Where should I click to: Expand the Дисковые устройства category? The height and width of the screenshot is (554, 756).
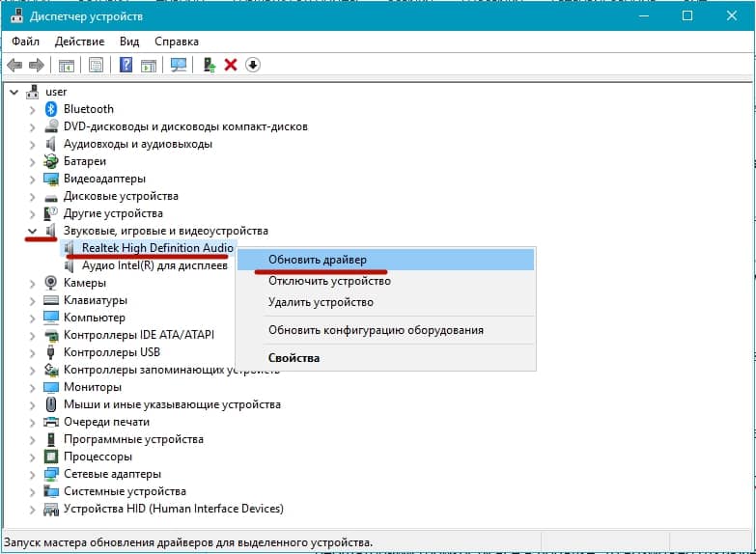32,197
